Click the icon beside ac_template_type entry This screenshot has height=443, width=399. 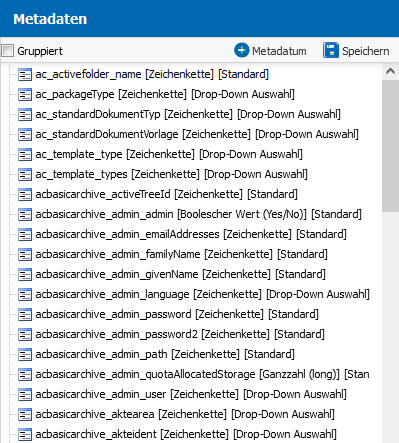tap(25, 155)
